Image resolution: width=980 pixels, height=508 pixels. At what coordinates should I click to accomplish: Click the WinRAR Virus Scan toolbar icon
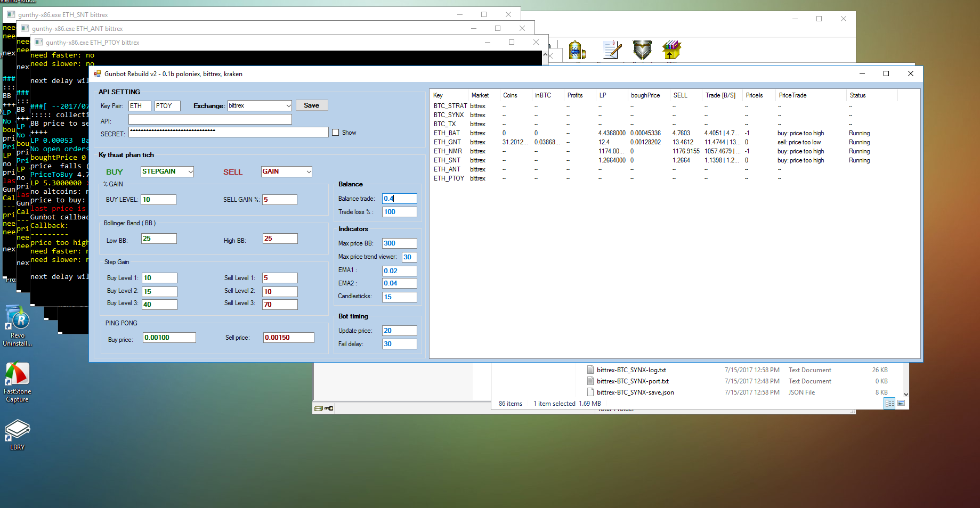click(577, 50)
